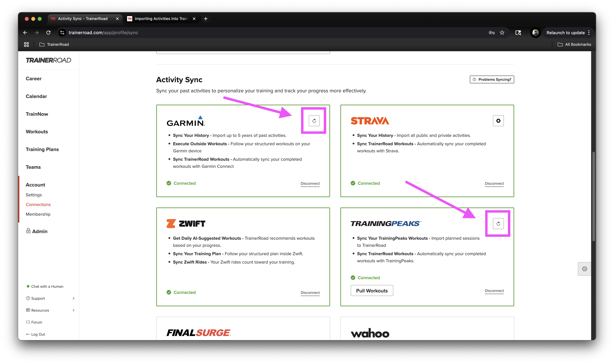Click the address bar URL
614x364 pixels.
[103, 33]
